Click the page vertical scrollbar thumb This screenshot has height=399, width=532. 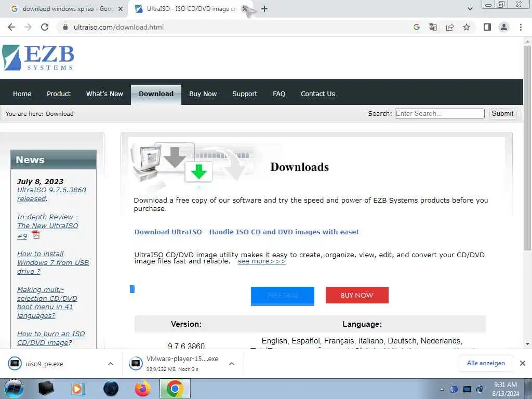point(527,148)
